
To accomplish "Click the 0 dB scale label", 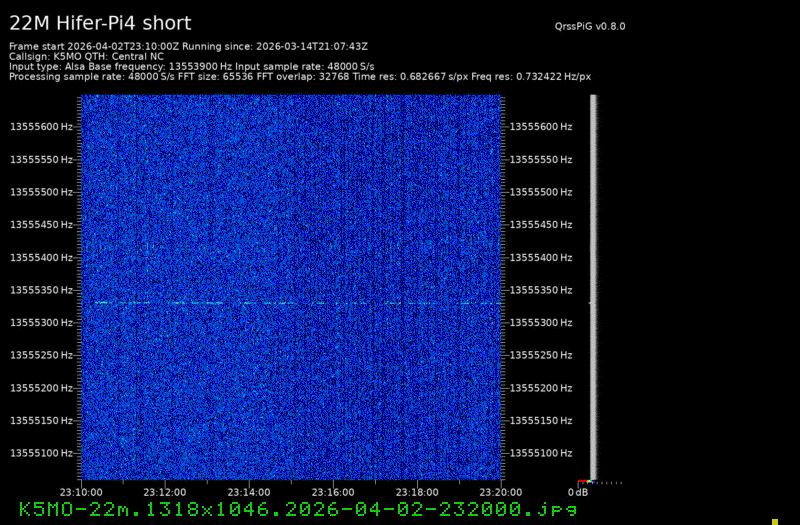I will coord(578,492).
